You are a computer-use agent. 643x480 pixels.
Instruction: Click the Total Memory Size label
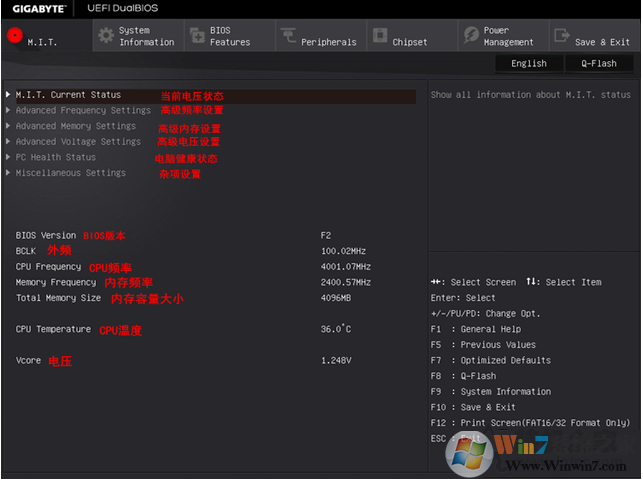pos(58,298)
